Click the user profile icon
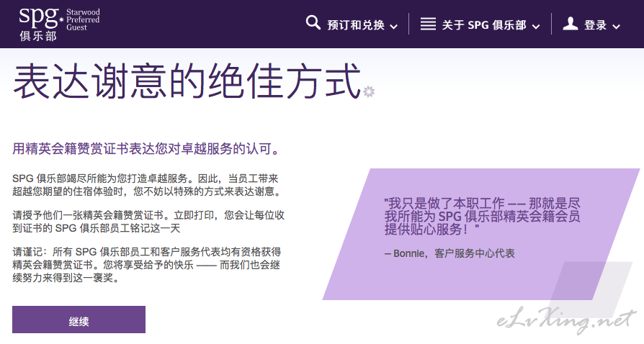644x344 pixels. click(x=570, y=24)
